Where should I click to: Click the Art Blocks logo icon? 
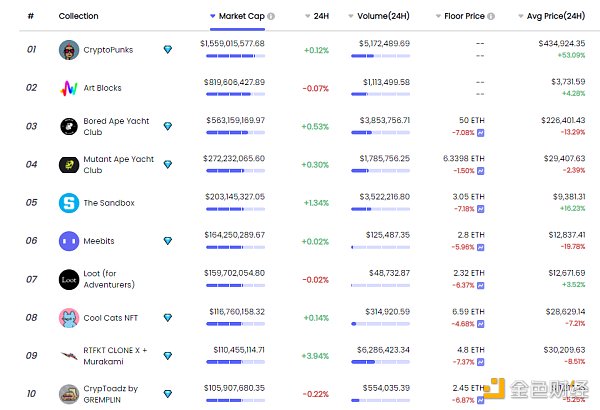click(68, 88)
